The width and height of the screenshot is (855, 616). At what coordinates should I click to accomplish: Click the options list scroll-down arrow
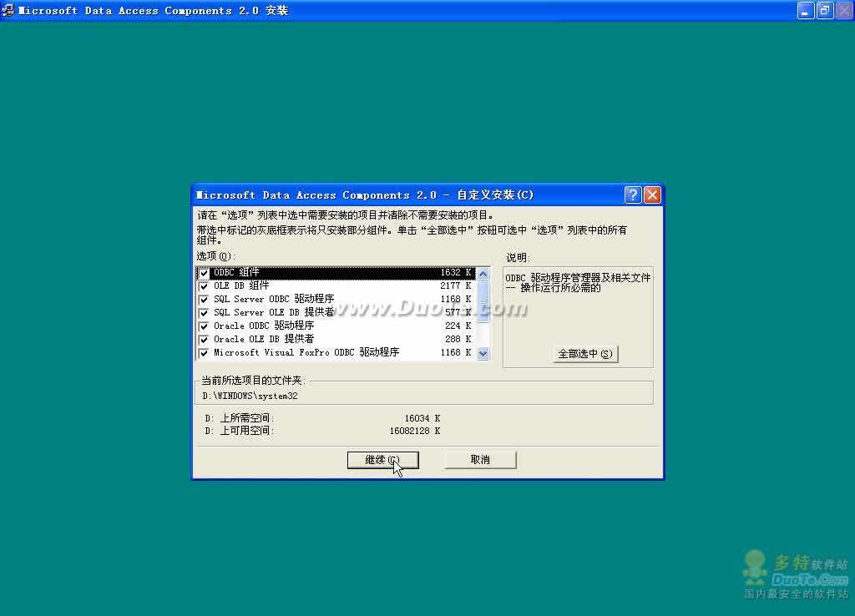[x=483, y=353]
